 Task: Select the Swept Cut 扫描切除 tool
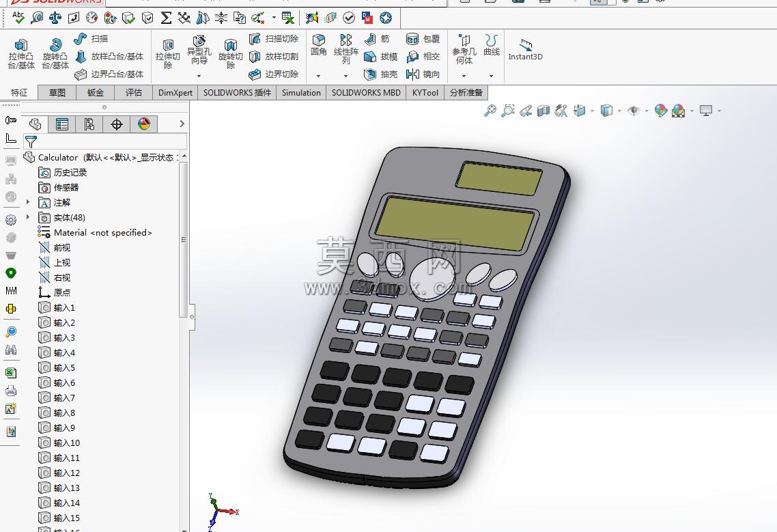click(x=274, y=39)
